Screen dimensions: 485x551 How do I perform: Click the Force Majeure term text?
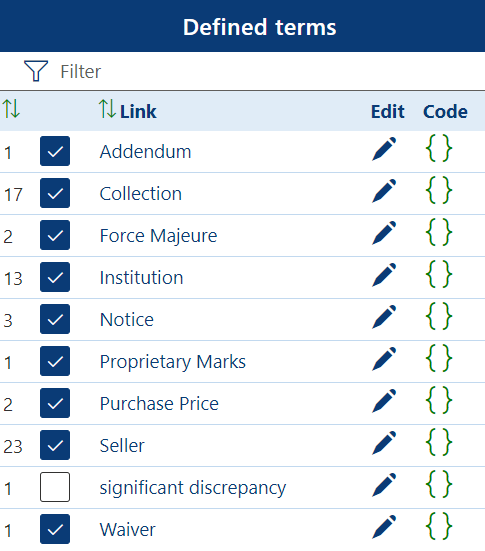coord(159,236)
